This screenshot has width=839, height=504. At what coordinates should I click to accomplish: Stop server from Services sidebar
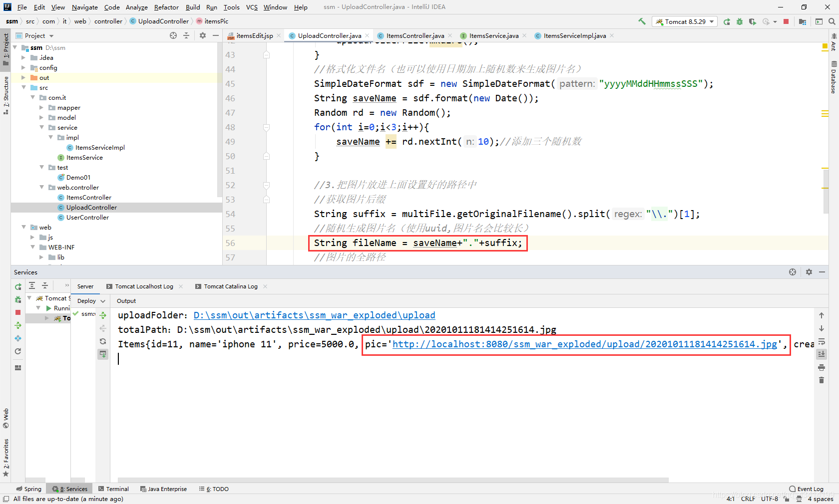(18, 312)
